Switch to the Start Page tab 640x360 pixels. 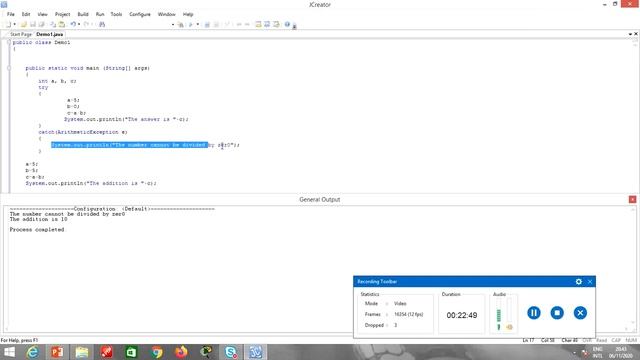20,34
